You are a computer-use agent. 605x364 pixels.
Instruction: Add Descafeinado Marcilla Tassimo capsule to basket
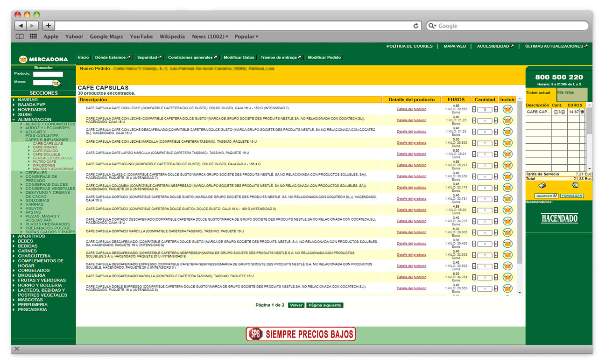(x=507, y=277)
